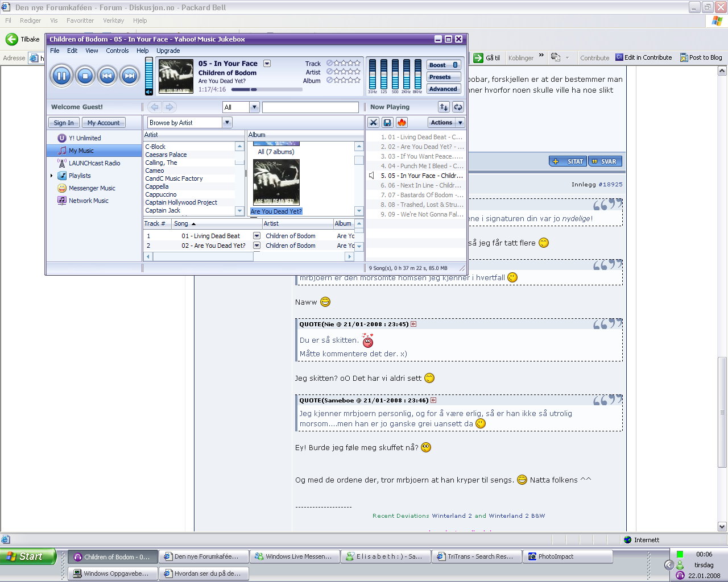Click the Tilbake back button in browser
The image size is (728, 582).
pos(23,39)
